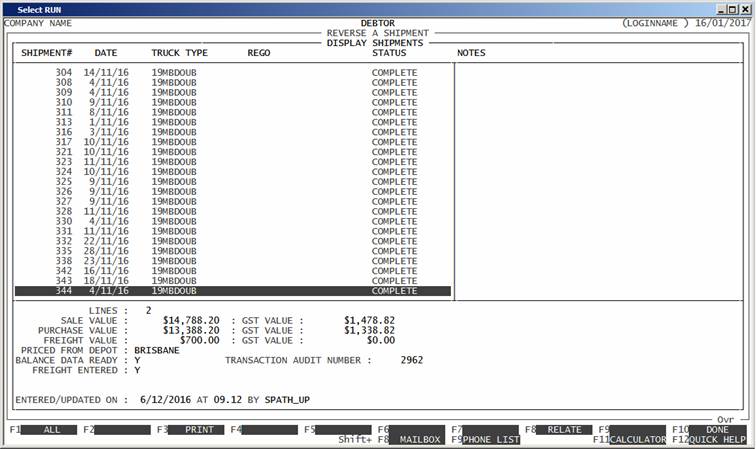The width and height of the screenshot is (756, 449).
Task: Select shipment 309 row
Action: coord(233,93)
